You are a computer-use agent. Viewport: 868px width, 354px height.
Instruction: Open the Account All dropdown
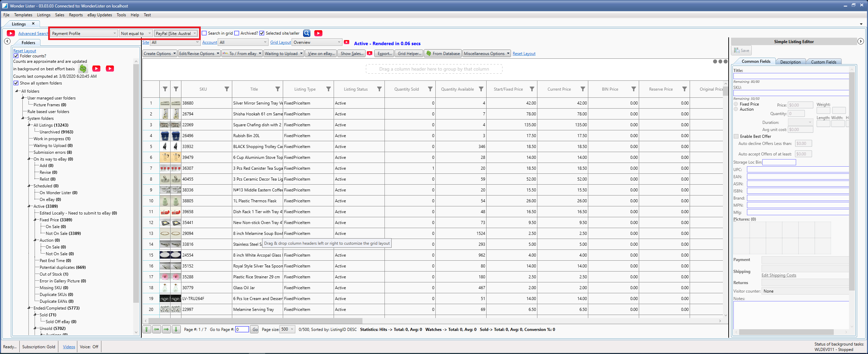click(243, 42)
